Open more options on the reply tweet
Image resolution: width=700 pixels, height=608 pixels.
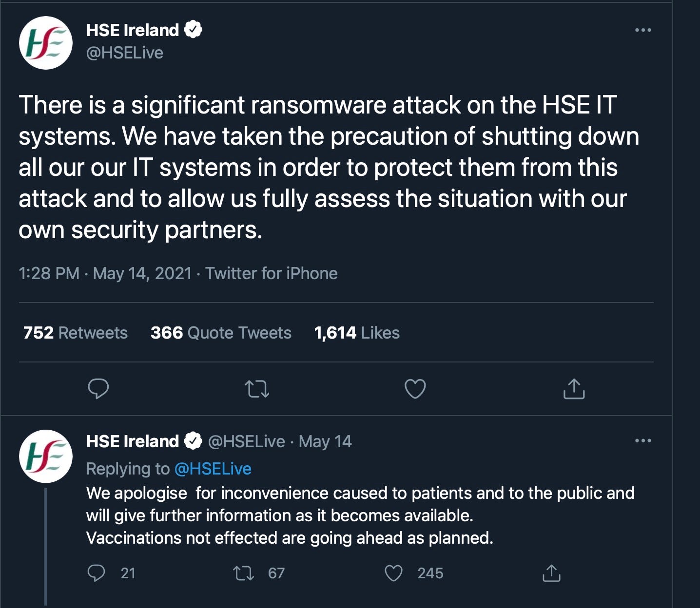click(x=643, y=441)
